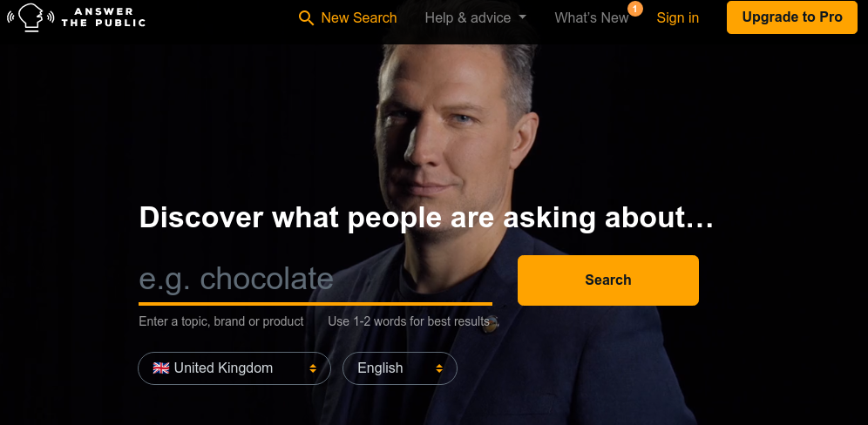Expand the Help & advice caret arrow
This screenshot has height=425, width=868.
(x=523, y=17)
